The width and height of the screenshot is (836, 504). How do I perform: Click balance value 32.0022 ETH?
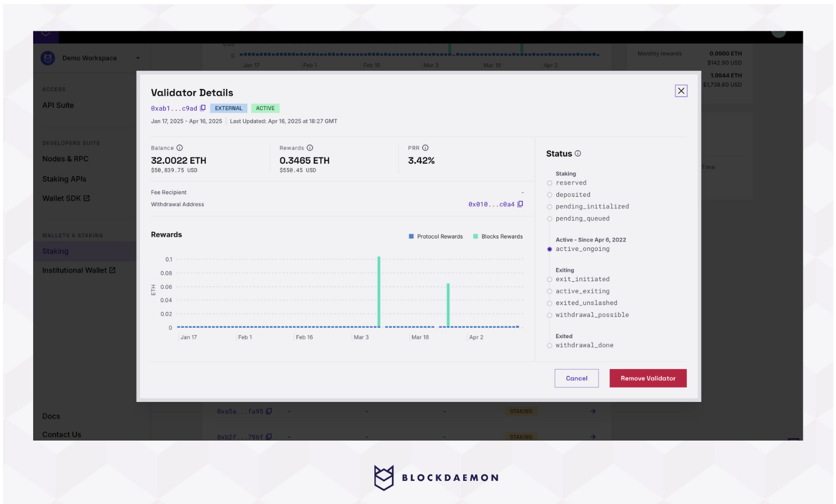point(178,161)
